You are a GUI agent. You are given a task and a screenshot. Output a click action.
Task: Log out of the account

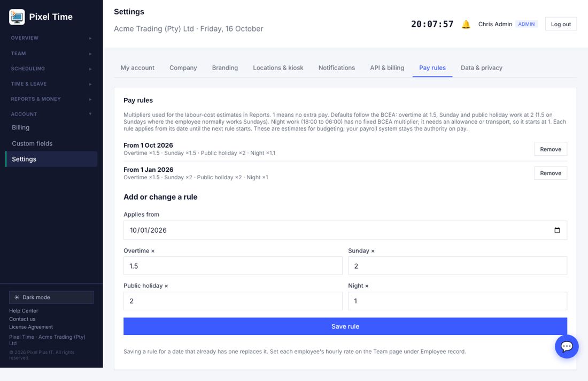click(x=561, y=24)
